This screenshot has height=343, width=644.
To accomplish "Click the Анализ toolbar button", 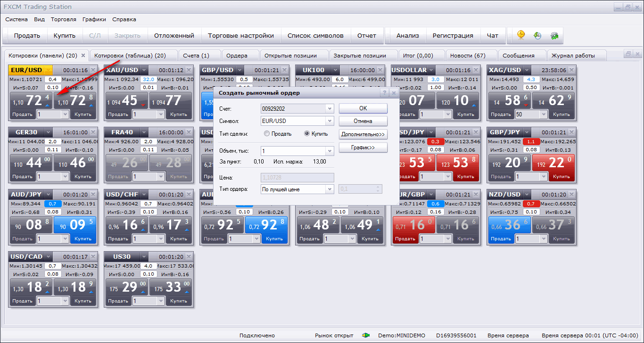I will [x=408, y=35].
